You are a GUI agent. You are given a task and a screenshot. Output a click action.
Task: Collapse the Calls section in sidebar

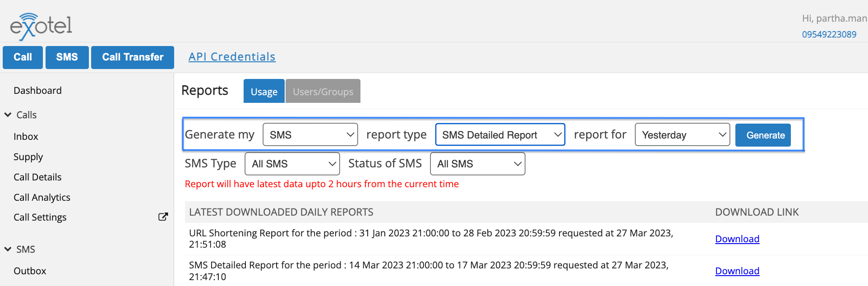pos(8,115)
